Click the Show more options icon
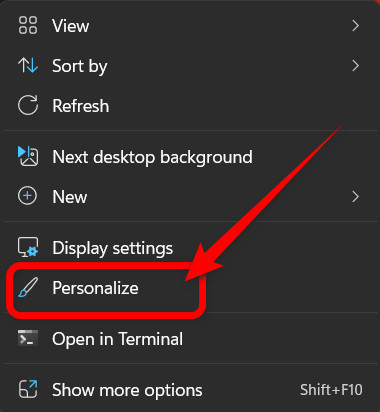The height and width of the screenshot is (412, 380). click(x=28, y=389)
